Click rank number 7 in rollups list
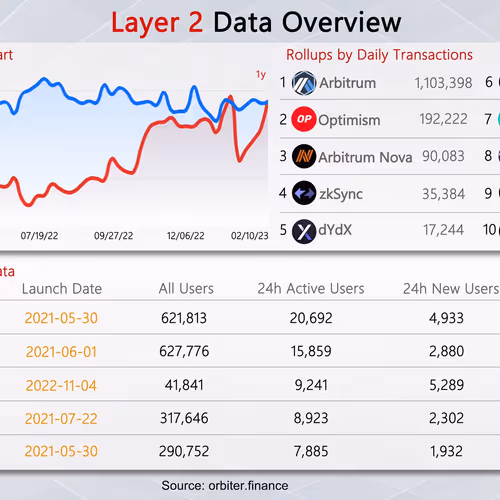Screen dimensions: 500x500 point(488,119)
